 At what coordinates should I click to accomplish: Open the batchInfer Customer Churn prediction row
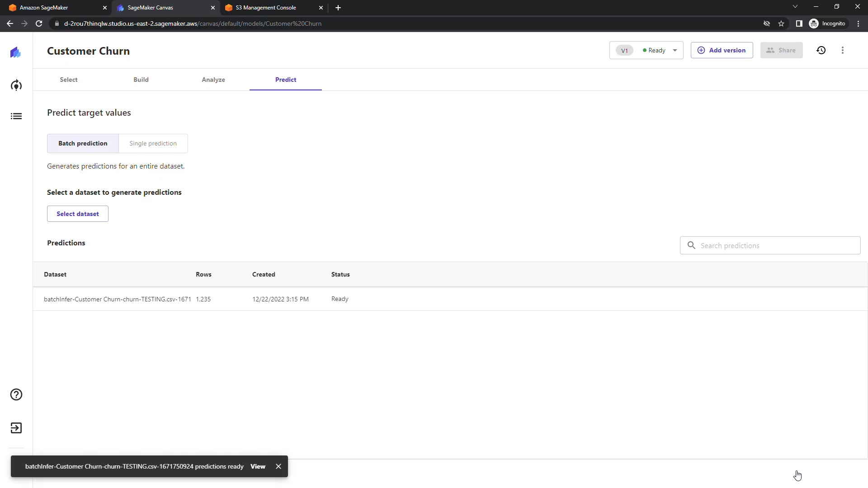118,299
